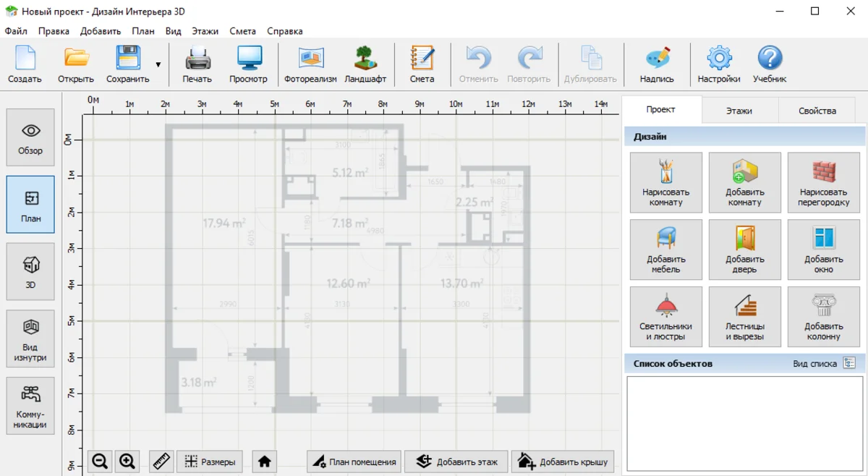Switch to 3D view mode
The height and width of the screenshot is (476, 868).
[x=30, y=271]
